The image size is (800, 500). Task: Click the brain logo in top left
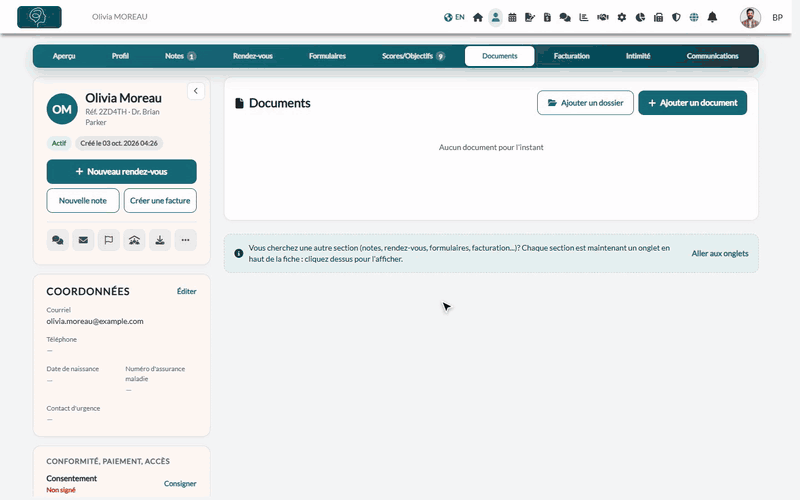click(39, 17)
